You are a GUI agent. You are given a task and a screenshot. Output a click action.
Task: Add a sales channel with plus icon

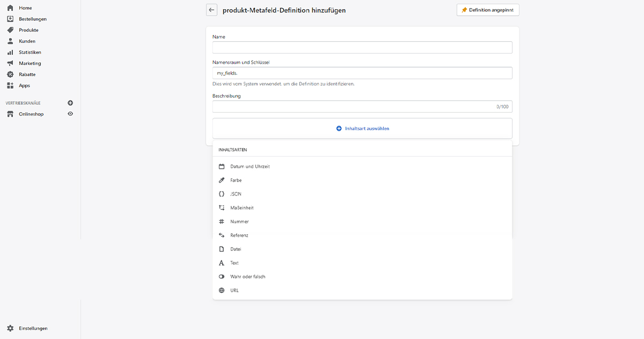pyautogui.click(x=70, y=103)
